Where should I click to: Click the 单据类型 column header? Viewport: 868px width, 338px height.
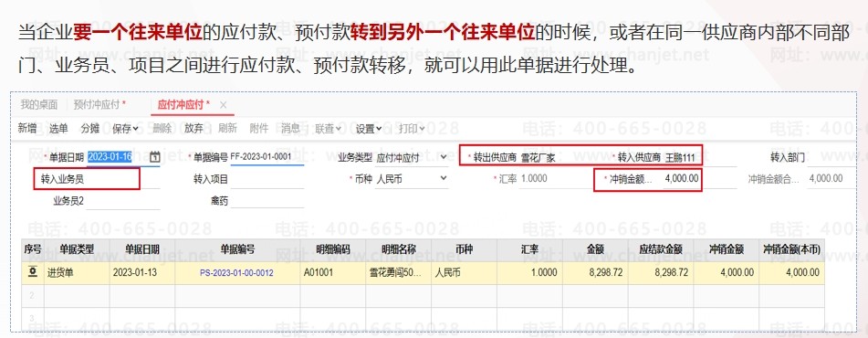point(77,250)
